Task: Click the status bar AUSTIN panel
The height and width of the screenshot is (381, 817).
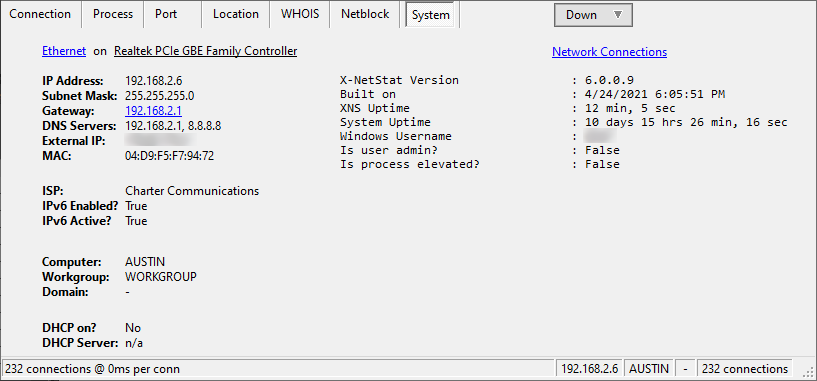Action: (649, 368)
